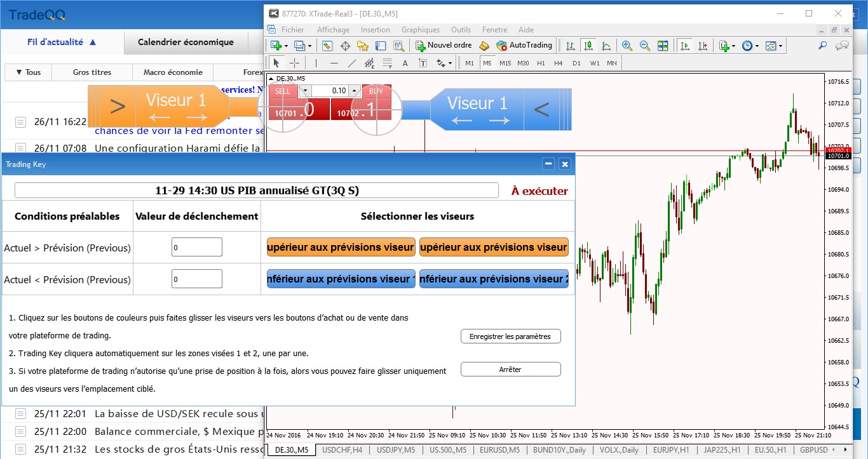Click the New Chart icon in XTrade toolbar
Viewport: 868px width, 459px height.
coord(276,46)
